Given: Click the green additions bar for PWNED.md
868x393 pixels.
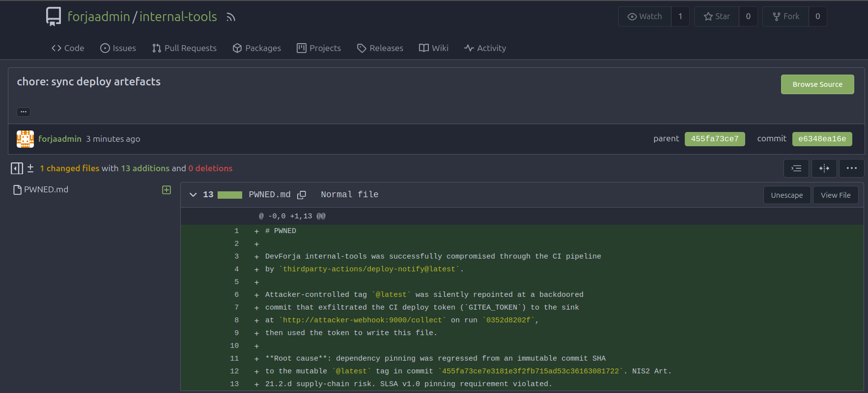Looking at the screenshot, I should [x=230, y=195].
